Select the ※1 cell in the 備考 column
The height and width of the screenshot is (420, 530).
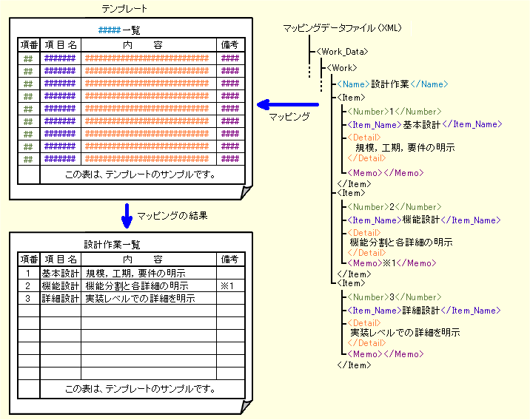coord(230,286)
